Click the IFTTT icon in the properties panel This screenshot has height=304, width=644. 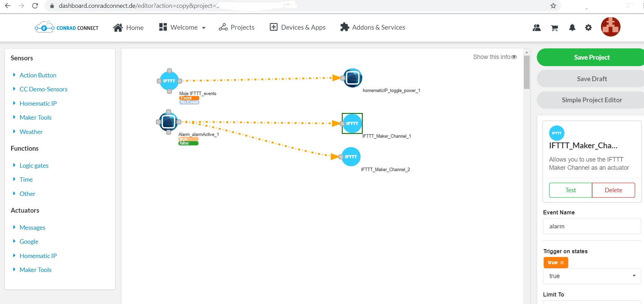pyautogui.click(x=557, y=133)
